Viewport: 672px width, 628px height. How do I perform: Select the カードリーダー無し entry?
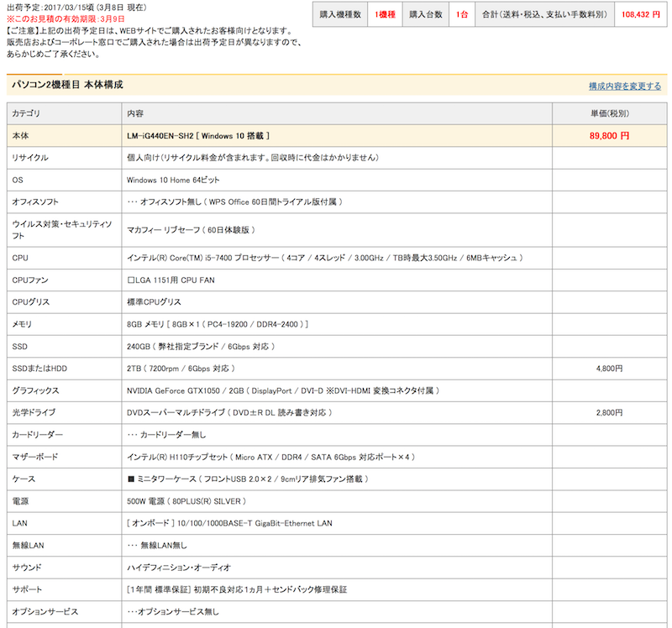click(166, 435)
